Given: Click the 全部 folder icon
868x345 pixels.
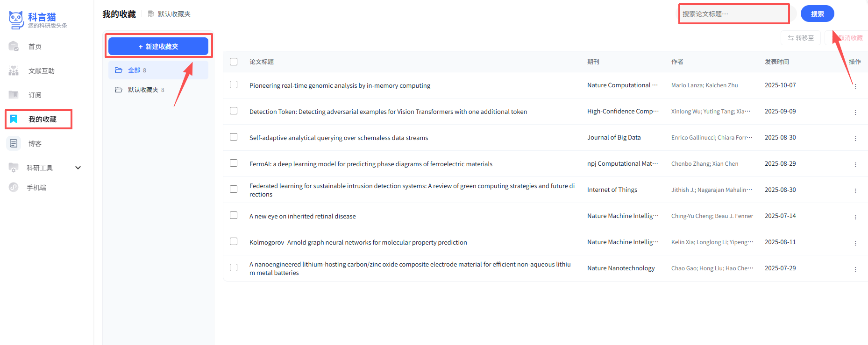Looking at the screenshot, I should [119, 70].
